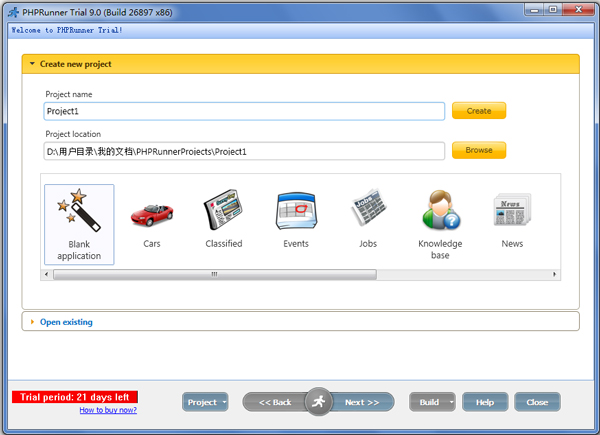Open the Help button

click(x=485, y=402)
